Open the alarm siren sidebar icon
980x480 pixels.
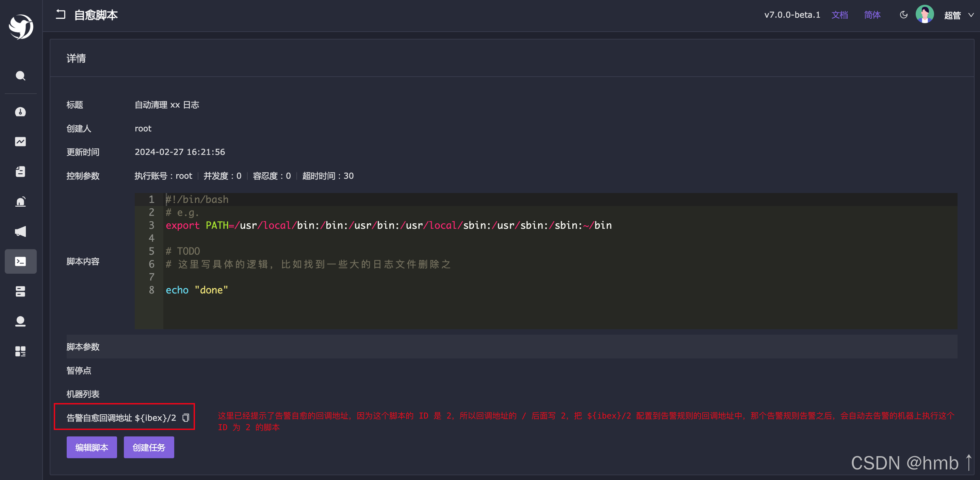pos(20,202)
